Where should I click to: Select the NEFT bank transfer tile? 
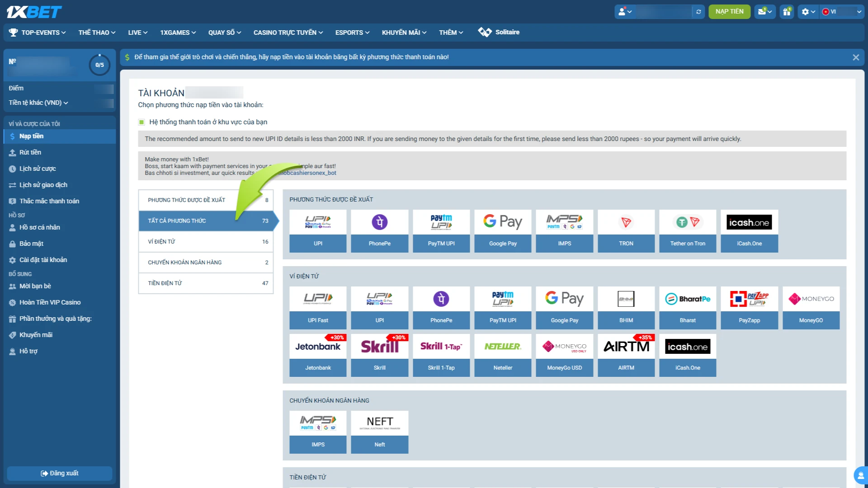point(379,432)
